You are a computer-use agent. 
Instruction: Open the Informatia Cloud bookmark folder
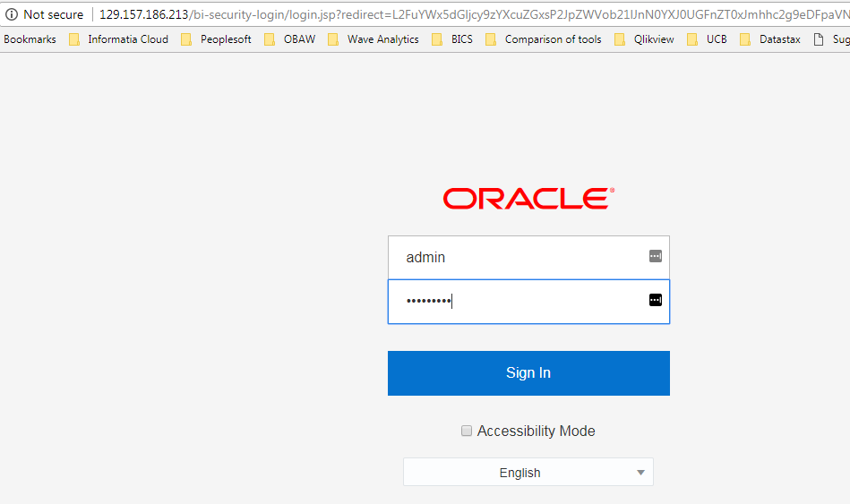[x=119, y=39]
